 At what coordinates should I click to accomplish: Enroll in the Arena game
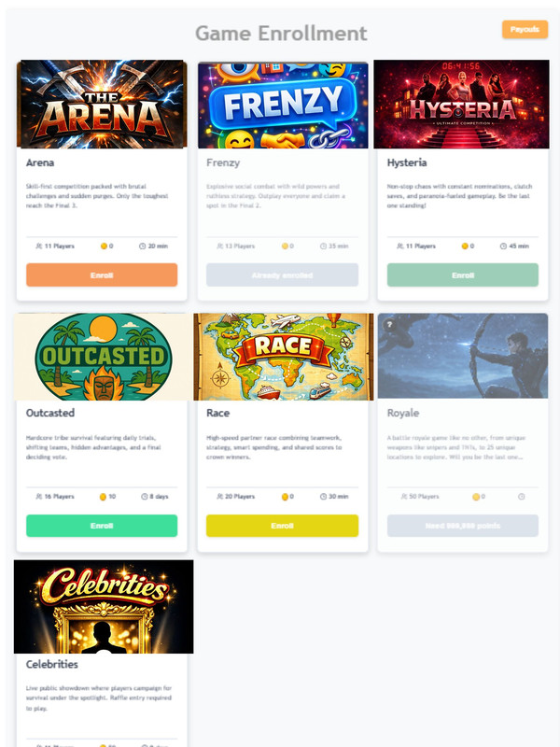(x=102, y=275)
